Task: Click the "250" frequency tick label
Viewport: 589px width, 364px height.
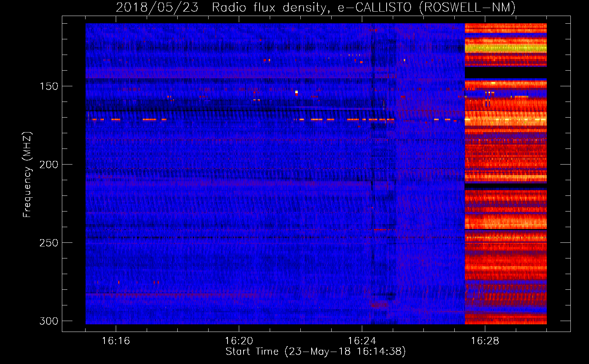Action: (49, 243)
